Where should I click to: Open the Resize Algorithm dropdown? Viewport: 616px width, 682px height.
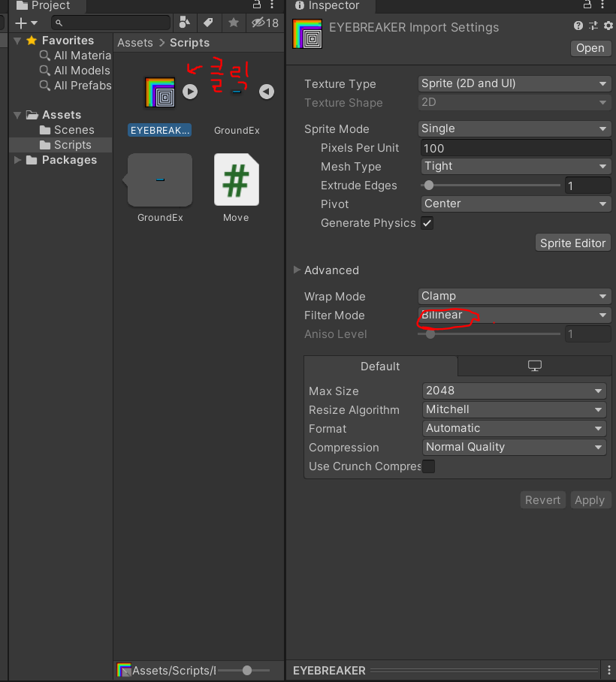[514, 409]
